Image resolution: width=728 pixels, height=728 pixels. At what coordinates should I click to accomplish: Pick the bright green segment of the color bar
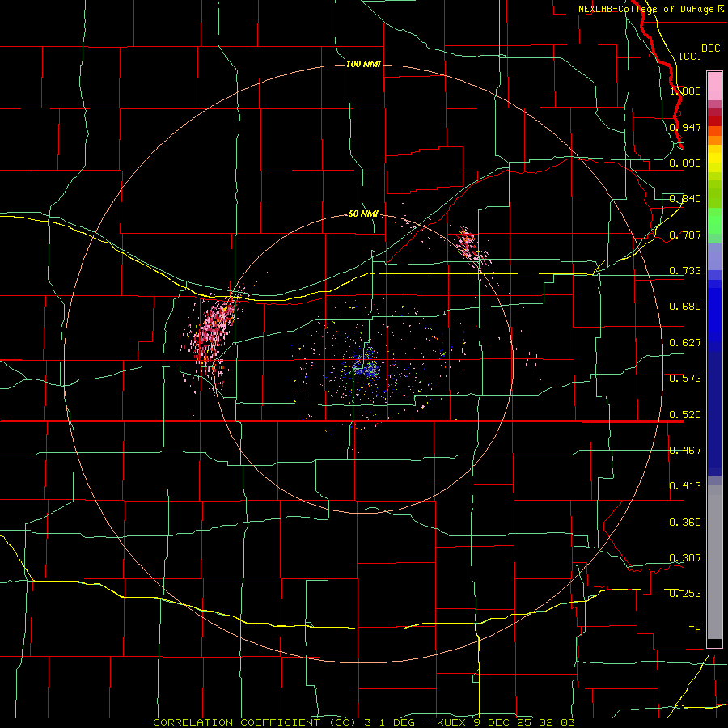click(x=714, y=221)
